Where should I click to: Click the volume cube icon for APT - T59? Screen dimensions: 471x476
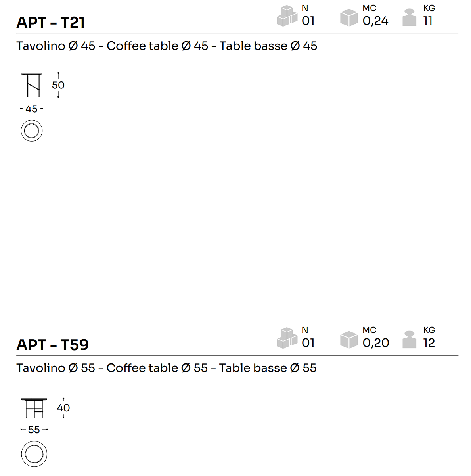tap(349, 340)
